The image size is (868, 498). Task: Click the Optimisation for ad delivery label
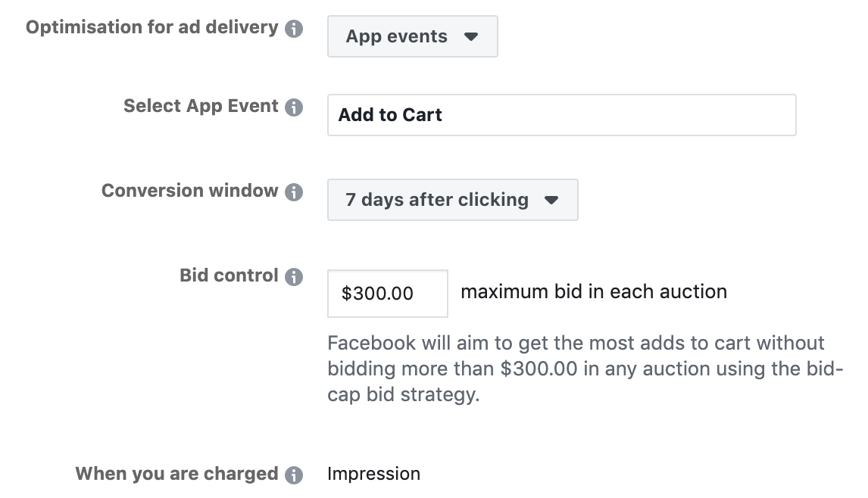coord(151,28)
